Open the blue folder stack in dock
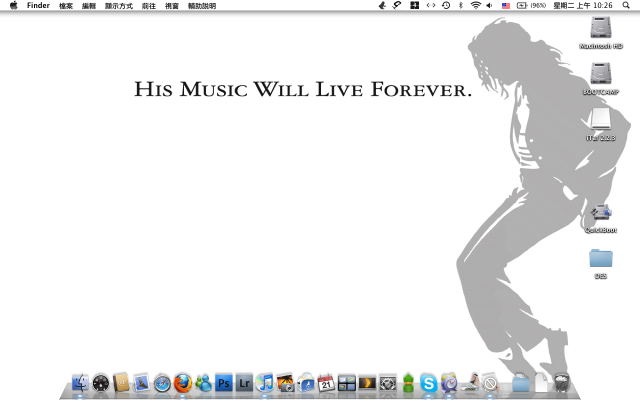640x400 pixels. click(x=521, y=383)
